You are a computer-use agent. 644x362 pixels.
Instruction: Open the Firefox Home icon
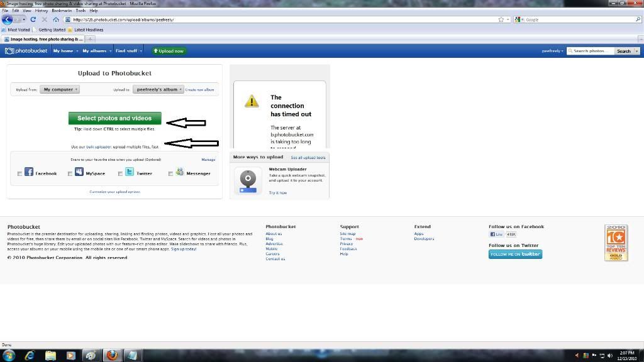coord(56,19)
